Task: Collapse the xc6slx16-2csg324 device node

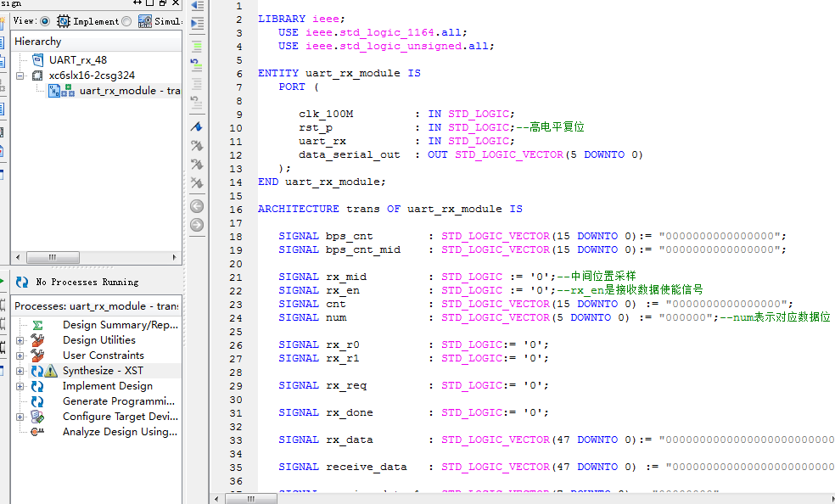Action: [x=20, y=76]
